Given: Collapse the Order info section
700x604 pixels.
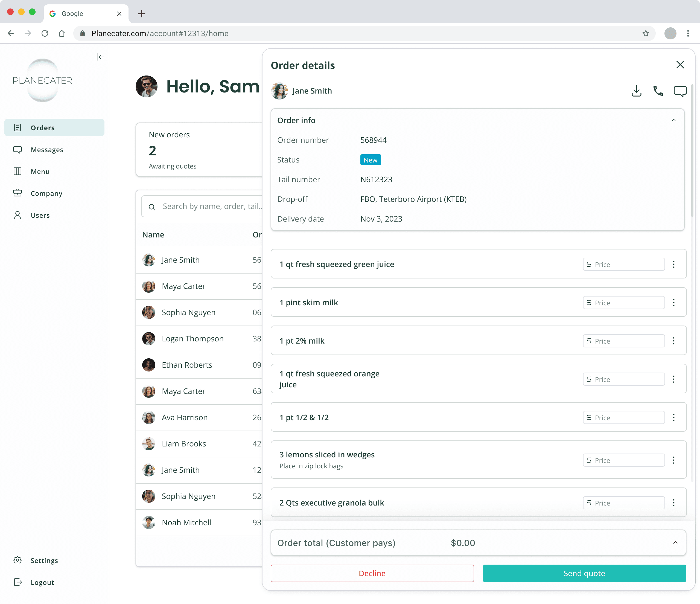Looking at the screenshot, I should [x=674, y=120].
